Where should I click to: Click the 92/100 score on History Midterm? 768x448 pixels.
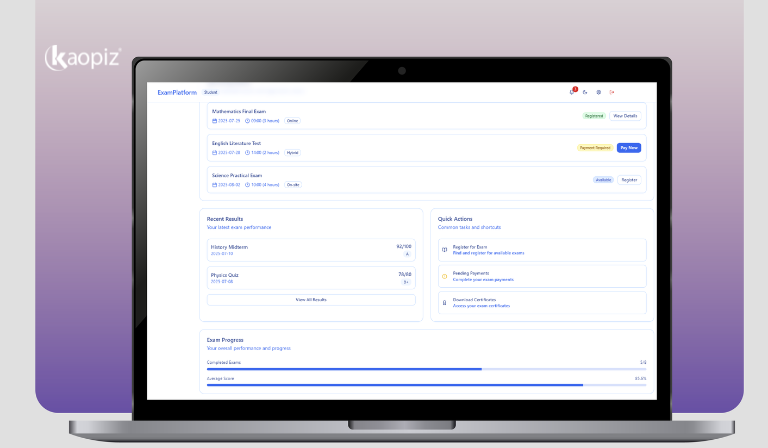click(x=404, y=246)
